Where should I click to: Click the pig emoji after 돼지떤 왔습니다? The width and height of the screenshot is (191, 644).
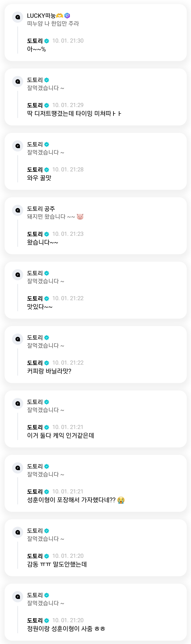point(80,217)
